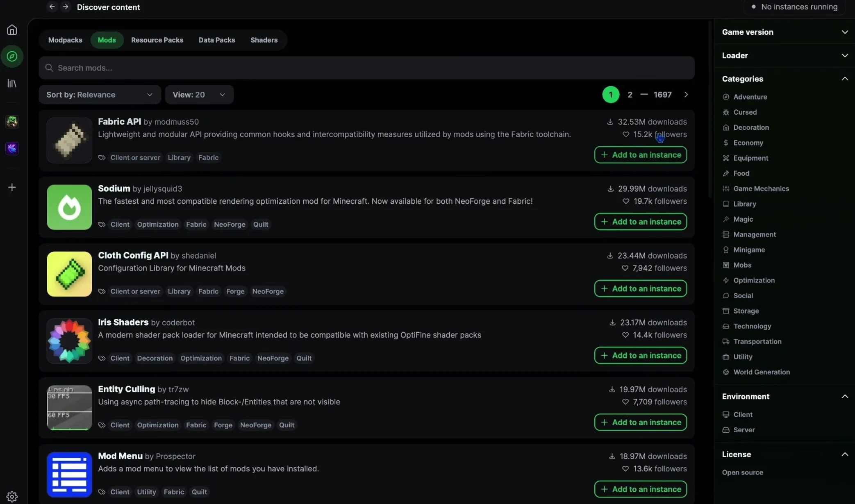
Task: Filter by Server environment
Action: pos(739,430)
